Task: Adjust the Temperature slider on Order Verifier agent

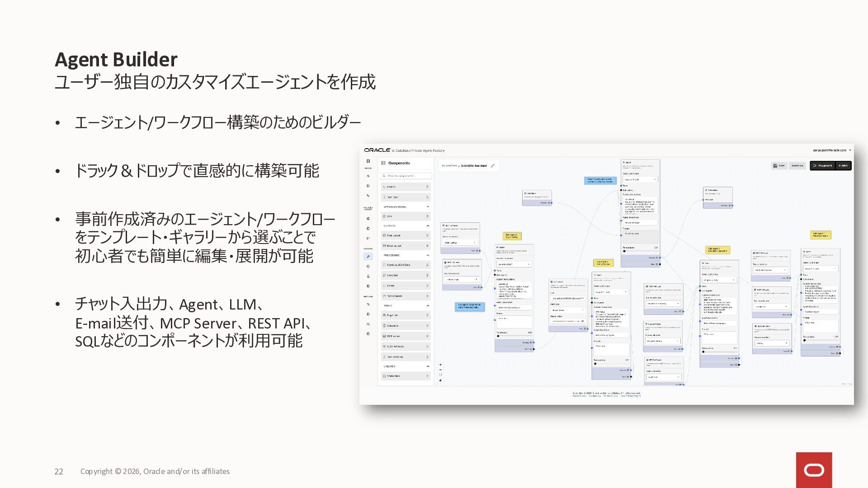Action: [499, 336]
